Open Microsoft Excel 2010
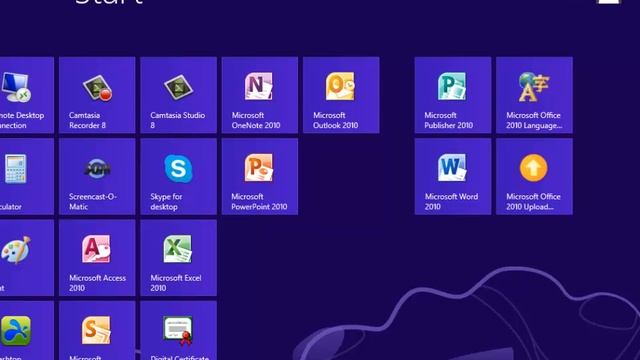The height and width of the screenshot is (360, 640). pos(178,258)
